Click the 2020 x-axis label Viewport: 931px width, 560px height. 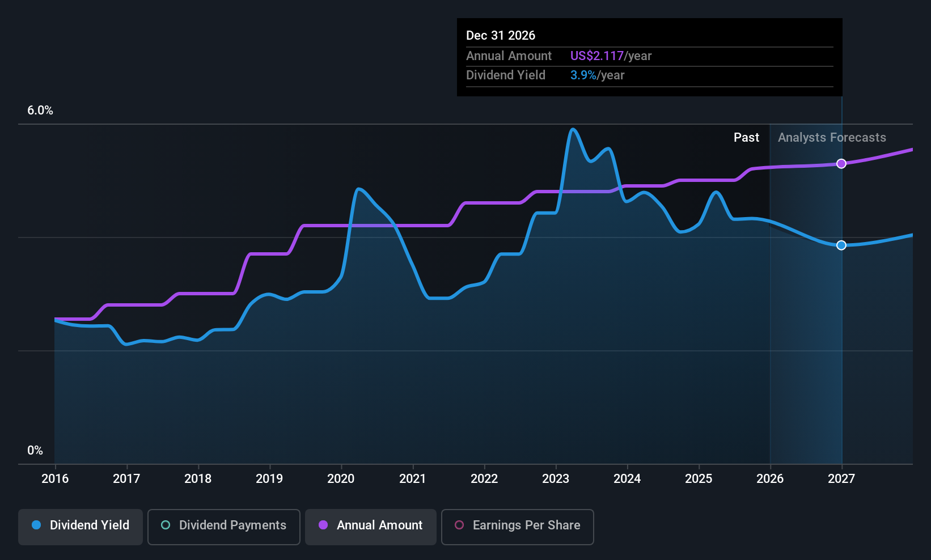click(x=341, y=479)
